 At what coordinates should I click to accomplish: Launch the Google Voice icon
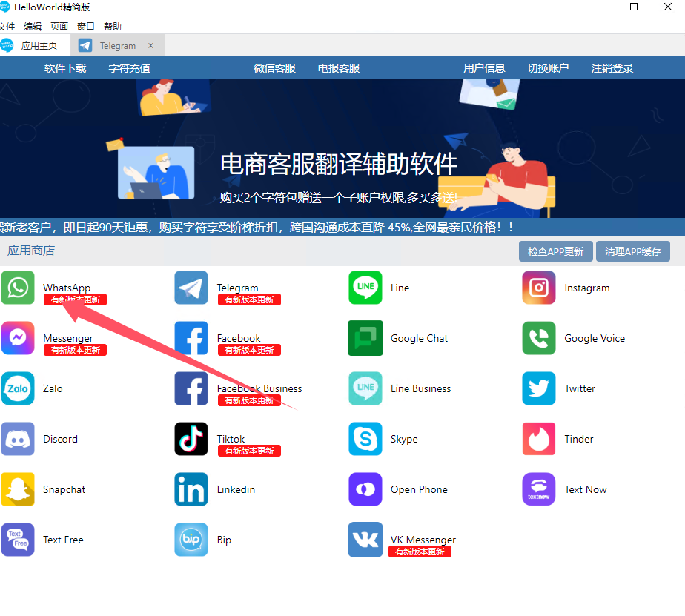click(539, 338)
